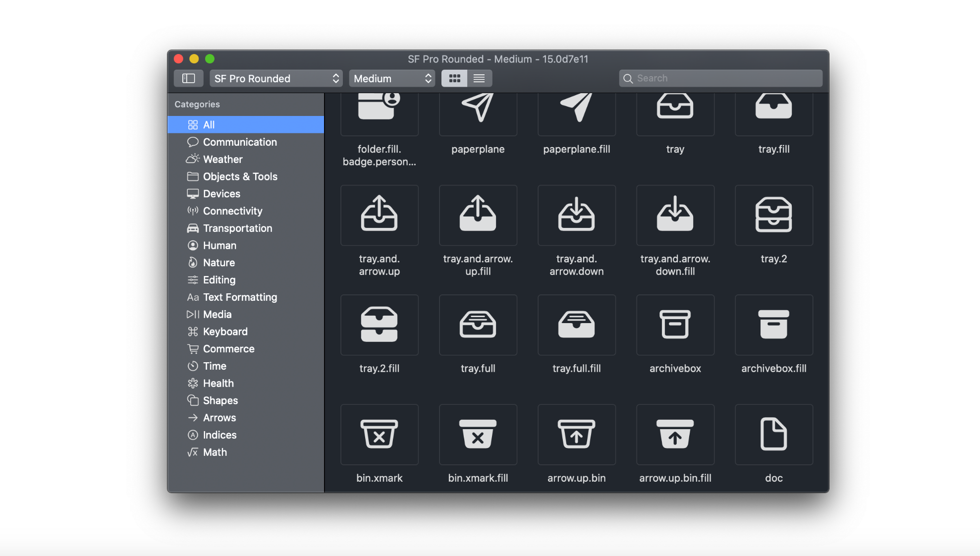Select the tray.2 symbol
Screen dimensions: 980x556
tap(774, 215)
